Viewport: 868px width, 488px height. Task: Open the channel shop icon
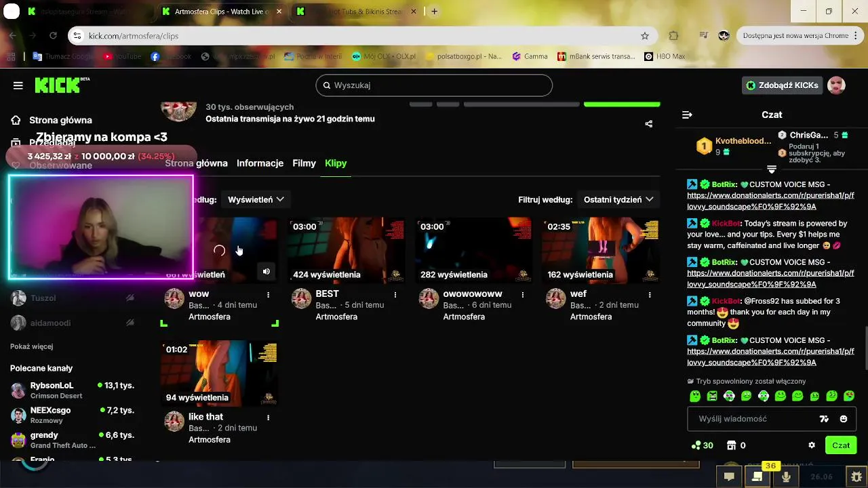[x=731, y=445]
